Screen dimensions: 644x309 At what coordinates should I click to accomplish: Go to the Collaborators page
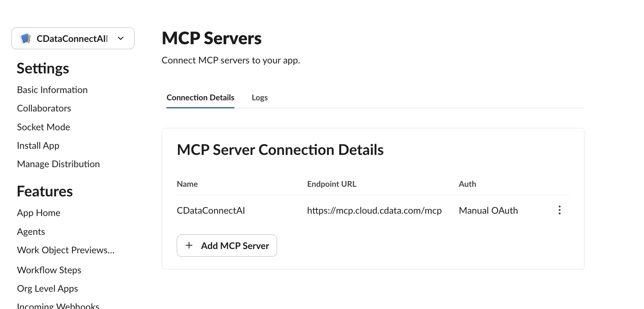coord(44,108)
